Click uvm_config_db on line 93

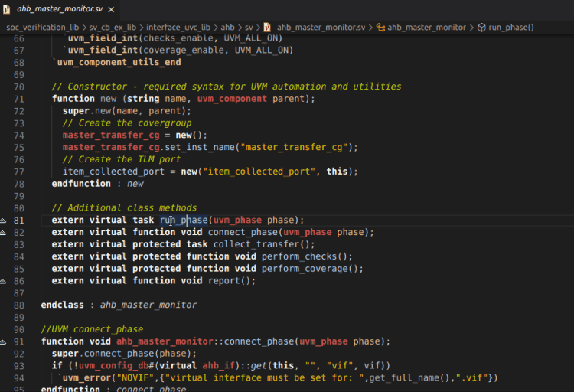[114, 365]
